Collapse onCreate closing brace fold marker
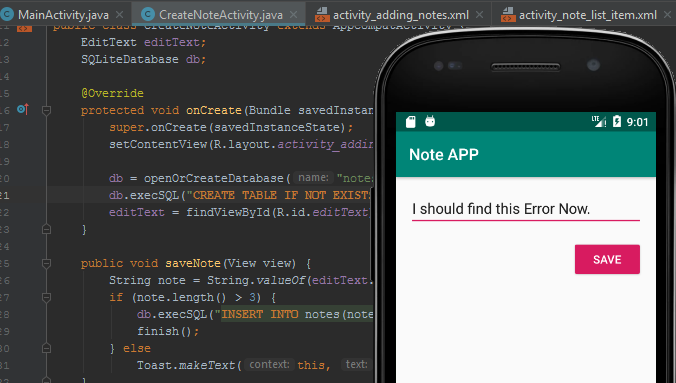The width and height of the screenshot is (676, 383). 47,229
